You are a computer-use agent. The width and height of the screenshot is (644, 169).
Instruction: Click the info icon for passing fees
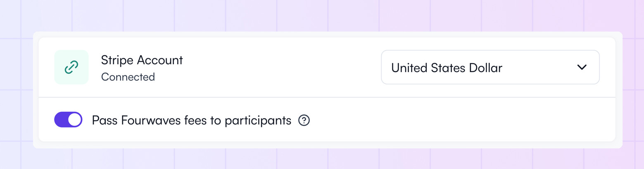(304, 120)
